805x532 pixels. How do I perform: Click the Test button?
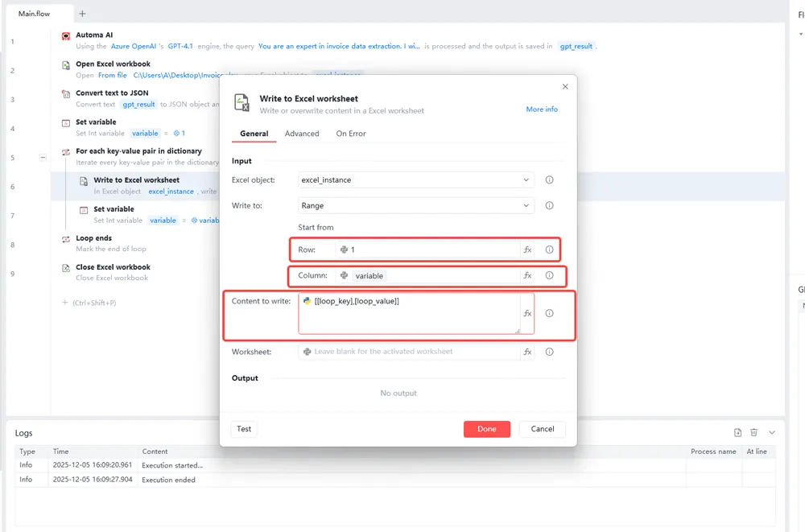pos(244,429)
